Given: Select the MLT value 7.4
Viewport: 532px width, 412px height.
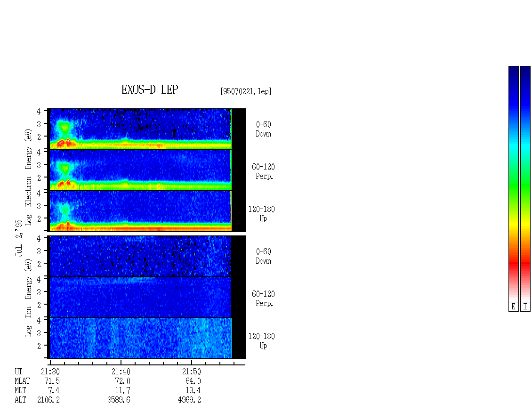Looking at the screenshot, I should tap(54, 391).
